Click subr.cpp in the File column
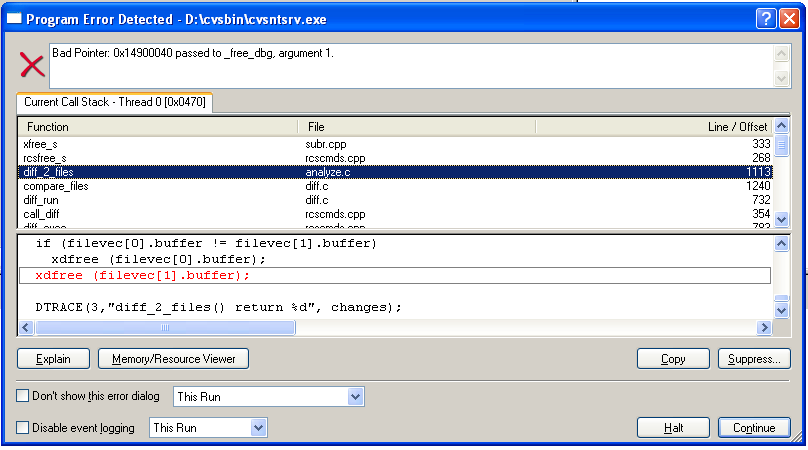The width and height of the screenshot is (808, 450). 326,144
